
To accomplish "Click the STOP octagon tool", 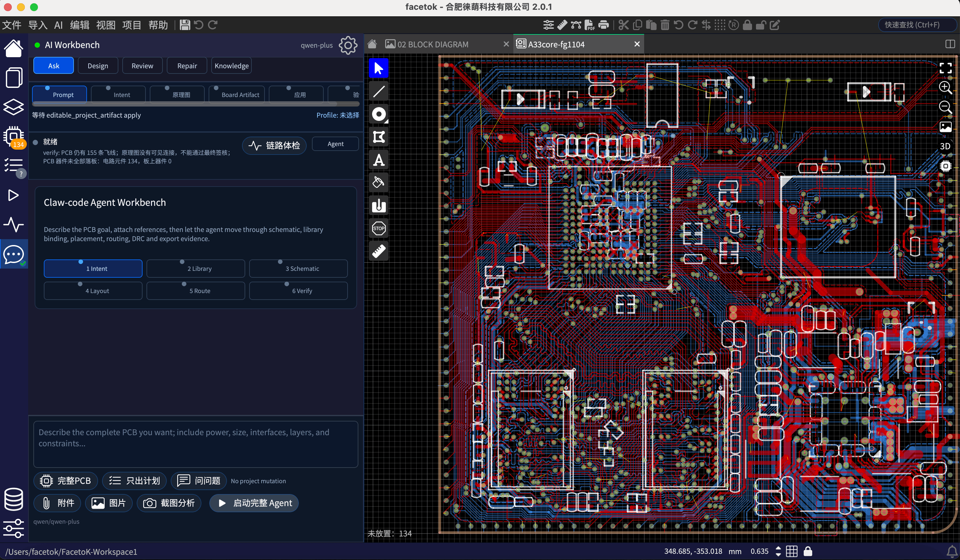I will coord(379,228).
